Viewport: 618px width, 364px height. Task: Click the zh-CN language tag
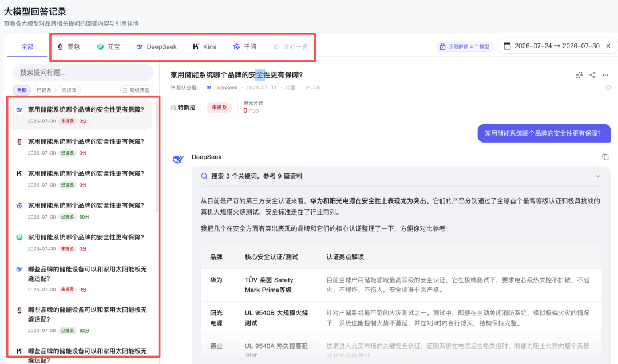click(312, 88)
